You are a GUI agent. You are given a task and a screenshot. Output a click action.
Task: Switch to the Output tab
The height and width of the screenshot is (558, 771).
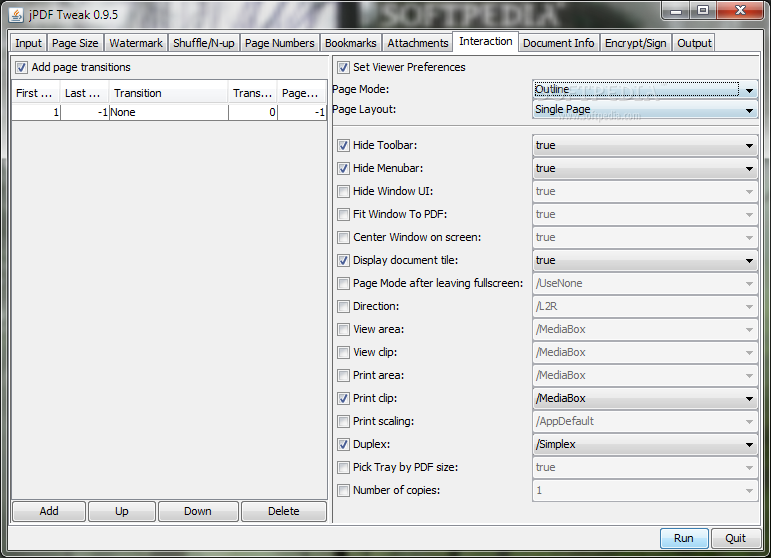click(x=694, y=43)
